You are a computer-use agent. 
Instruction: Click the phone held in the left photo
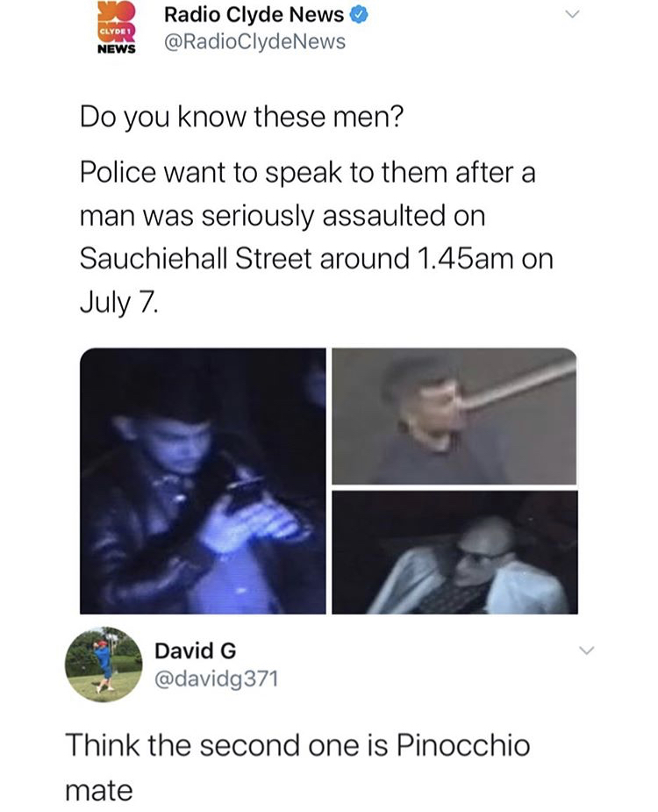pyautogui.click(x=245, y=495)
